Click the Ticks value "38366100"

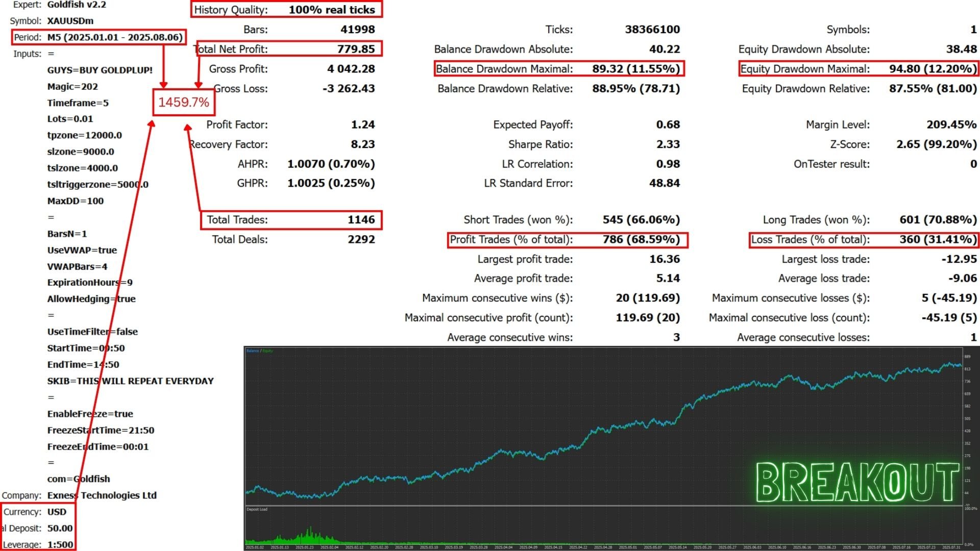(652, 30)
